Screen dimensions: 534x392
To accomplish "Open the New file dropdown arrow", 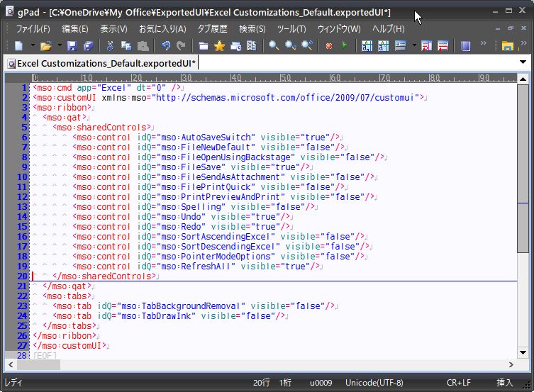I will pos(33,45).
